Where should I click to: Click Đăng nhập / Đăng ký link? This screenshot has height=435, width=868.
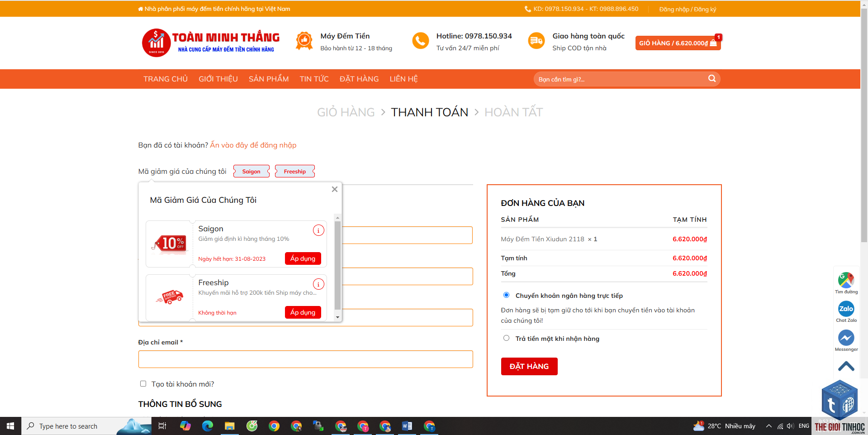click(x=688, y=9)
